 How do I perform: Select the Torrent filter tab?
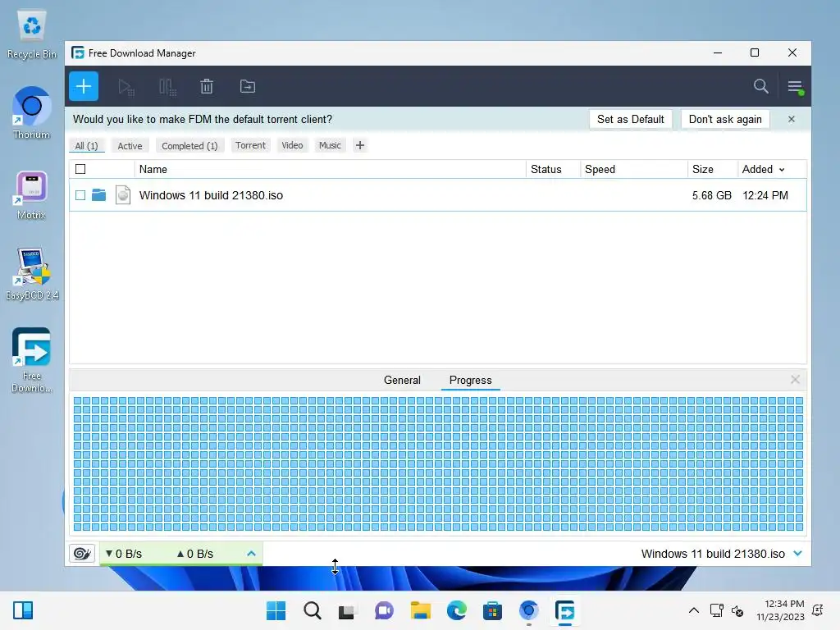(x=250, y=145)
